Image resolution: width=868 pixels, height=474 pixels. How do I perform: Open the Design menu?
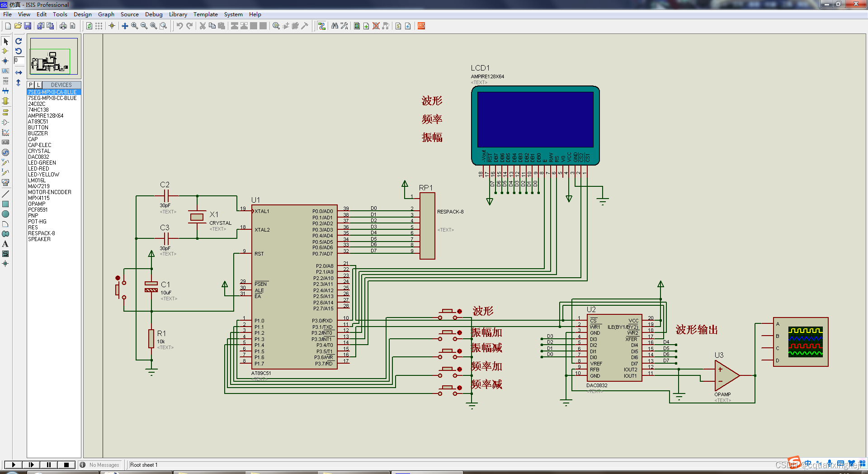click(x=83, y=14)
